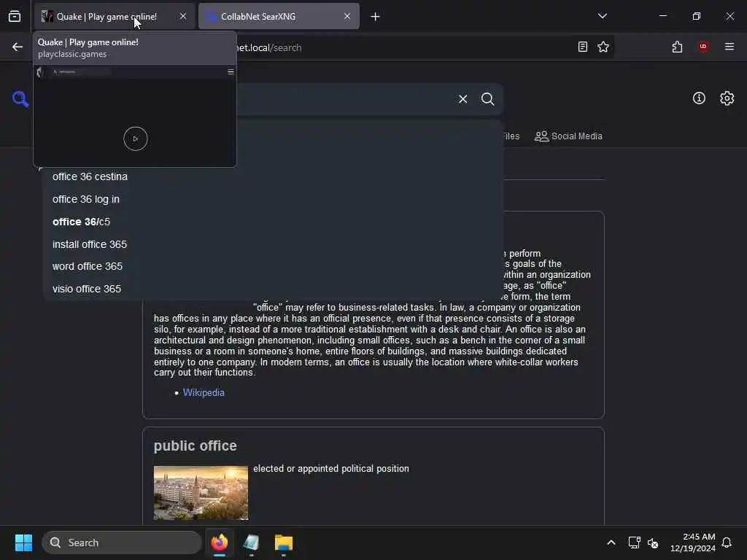This screenshot has height=560, width=747.
Task: Click the Quake tab preview play button
Action: (x=135, y=139)
